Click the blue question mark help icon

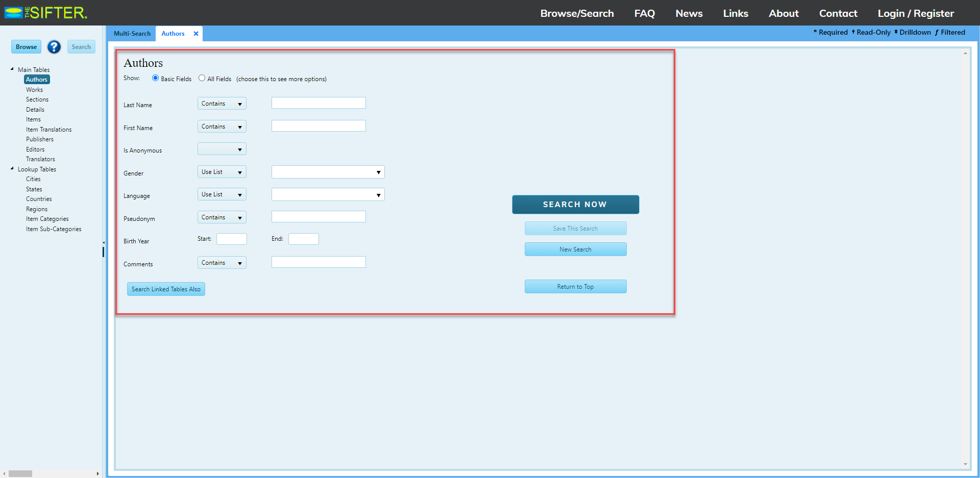(54, 47)
